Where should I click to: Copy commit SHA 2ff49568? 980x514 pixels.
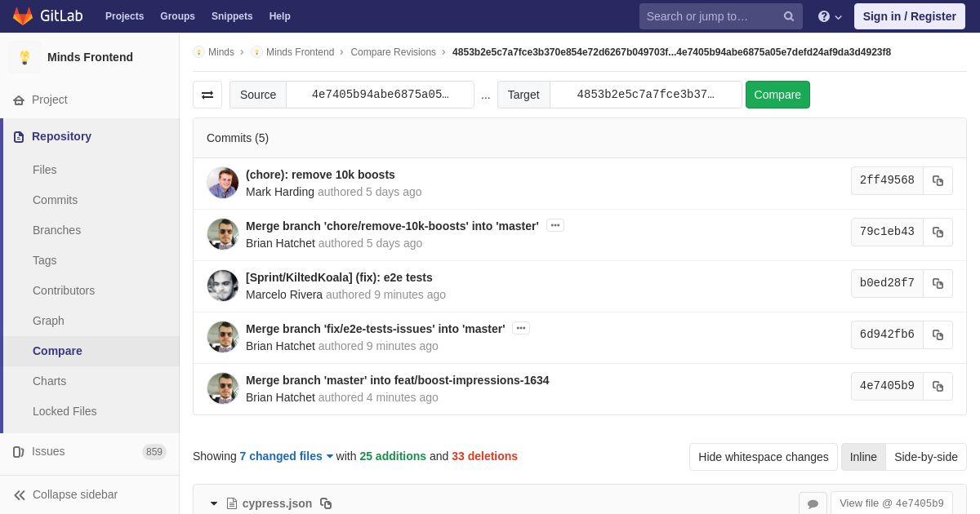coord(938,181)
